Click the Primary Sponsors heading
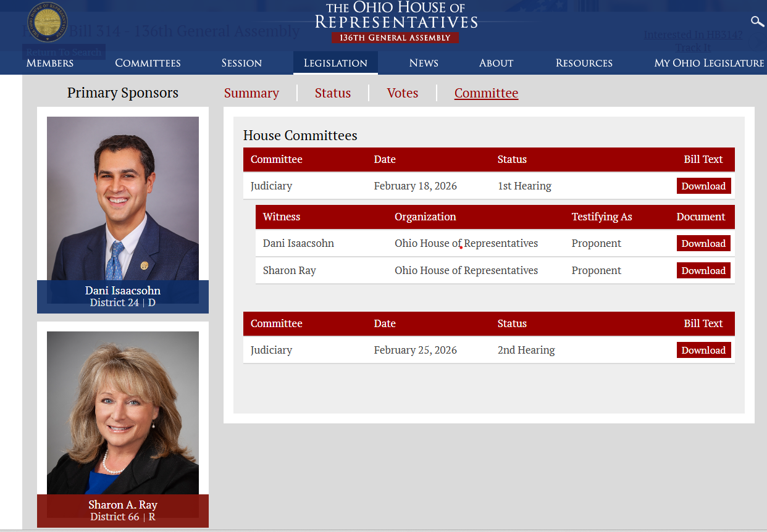This screenshot has width=767, height=532. click(123, 93)
